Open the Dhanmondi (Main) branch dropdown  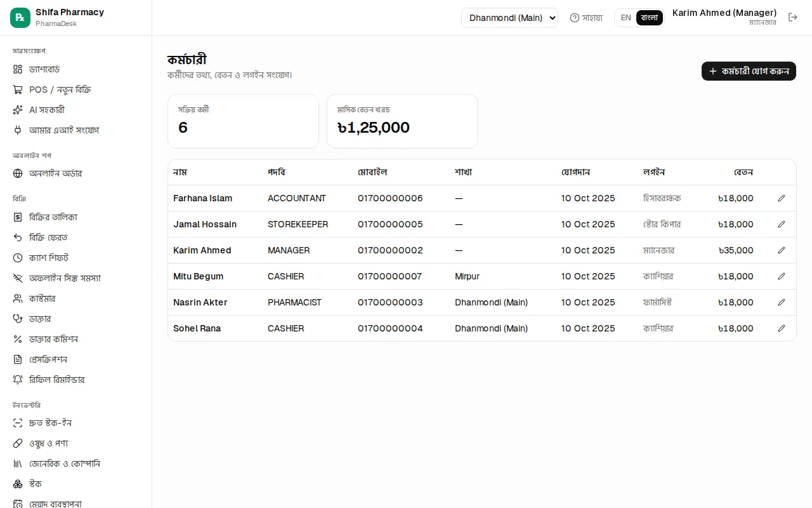pyautogui.click(x=509, y=18)
